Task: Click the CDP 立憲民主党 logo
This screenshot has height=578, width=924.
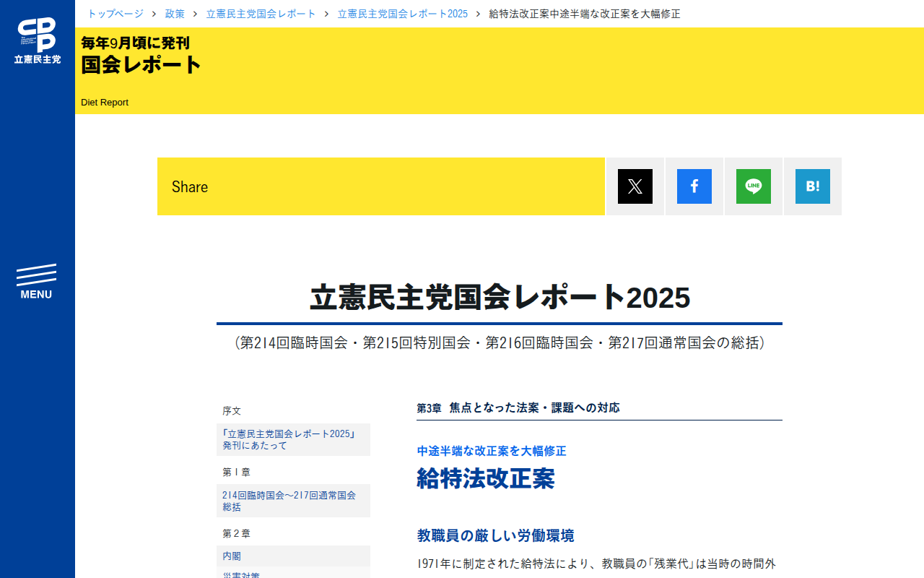Action: (38, 40)
